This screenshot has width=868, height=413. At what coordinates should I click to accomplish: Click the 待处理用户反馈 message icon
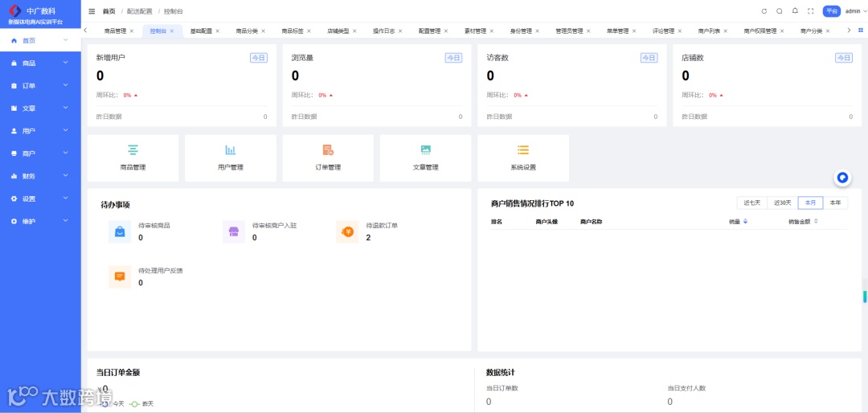tap(120, 277)
